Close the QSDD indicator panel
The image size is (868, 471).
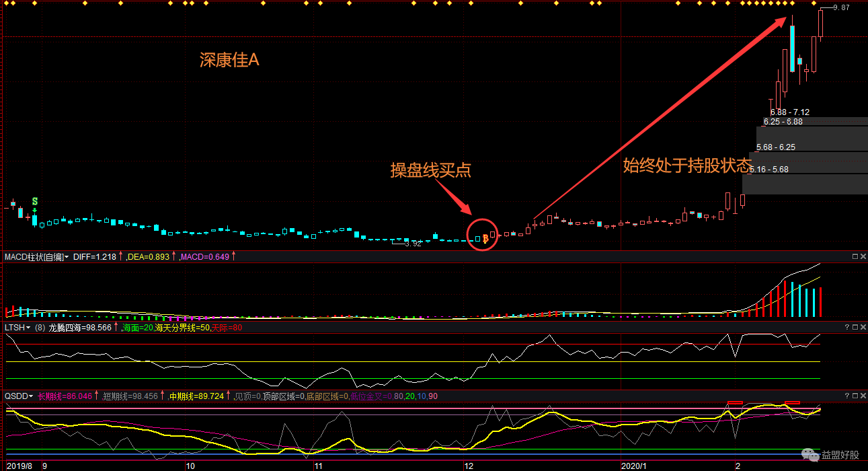pos(863,396)
